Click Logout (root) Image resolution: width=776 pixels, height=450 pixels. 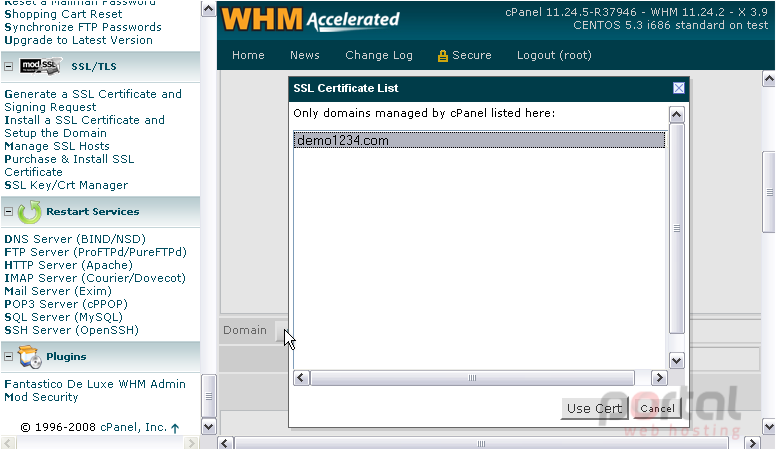[554, 55]
